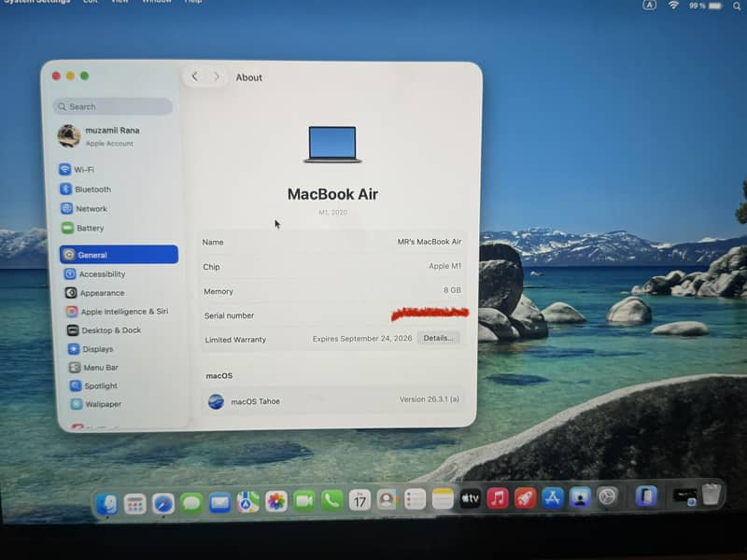Click Expires September 24, 2026 text
Image resolution: width=747 pixels, height=560 pixels.
point(362,339)
